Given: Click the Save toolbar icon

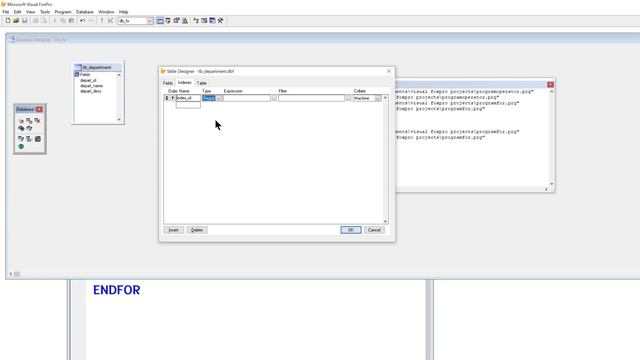Looking at the screenshot, I should point(24,20).
